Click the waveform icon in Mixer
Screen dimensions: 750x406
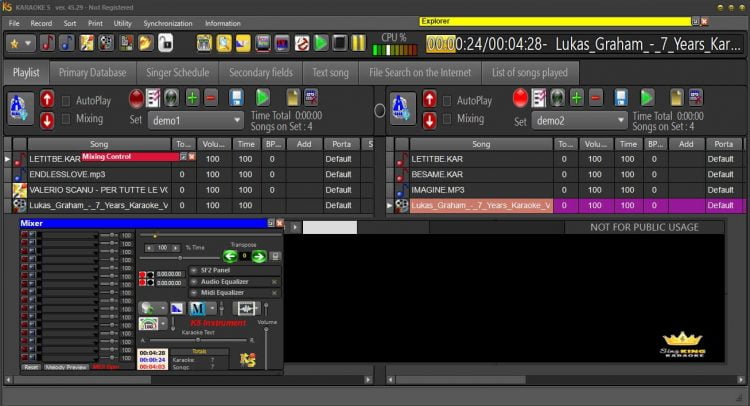246,309
